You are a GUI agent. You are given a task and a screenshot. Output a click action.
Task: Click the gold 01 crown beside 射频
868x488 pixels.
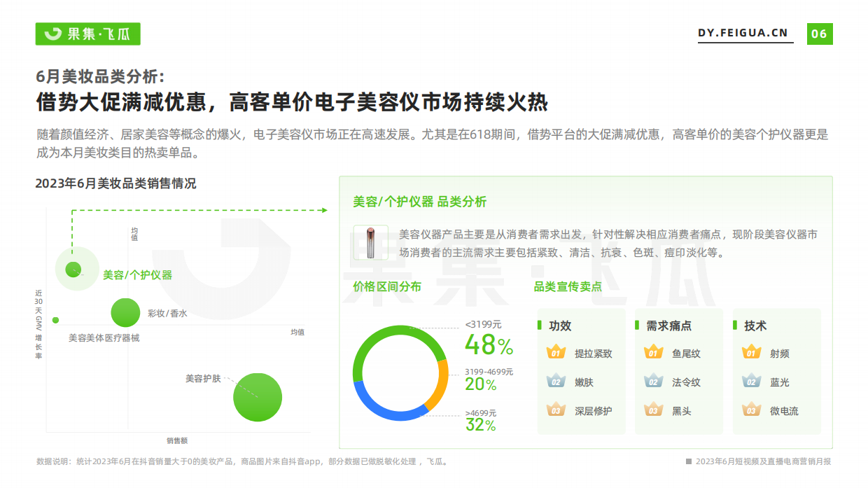tap(751, 352)
